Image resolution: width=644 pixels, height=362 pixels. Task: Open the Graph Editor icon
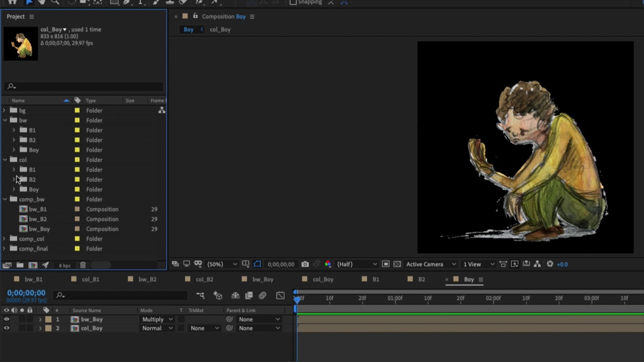280,296
